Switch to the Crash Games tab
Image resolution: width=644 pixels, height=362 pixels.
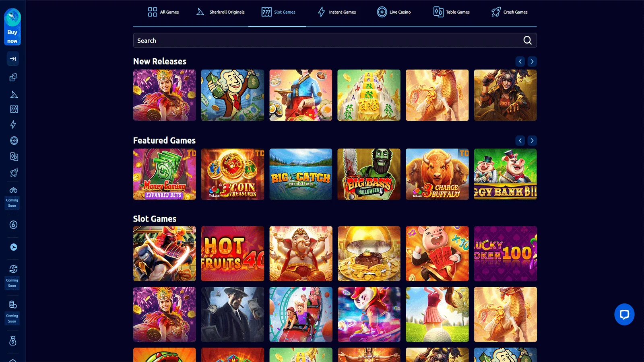click(x=509, y=12)
